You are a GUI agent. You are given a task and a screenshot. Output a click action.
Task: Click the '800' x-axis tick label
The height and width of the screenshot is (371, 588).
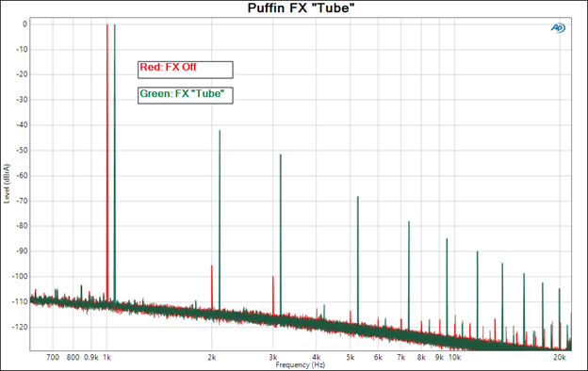point(73,358)
